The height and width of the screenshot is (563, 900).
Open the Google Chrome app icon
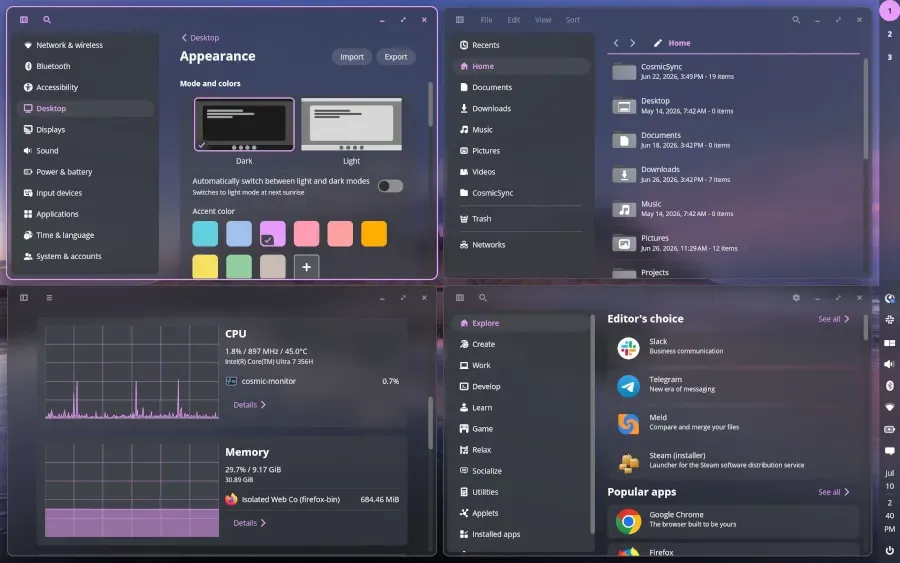click(629, 521)
